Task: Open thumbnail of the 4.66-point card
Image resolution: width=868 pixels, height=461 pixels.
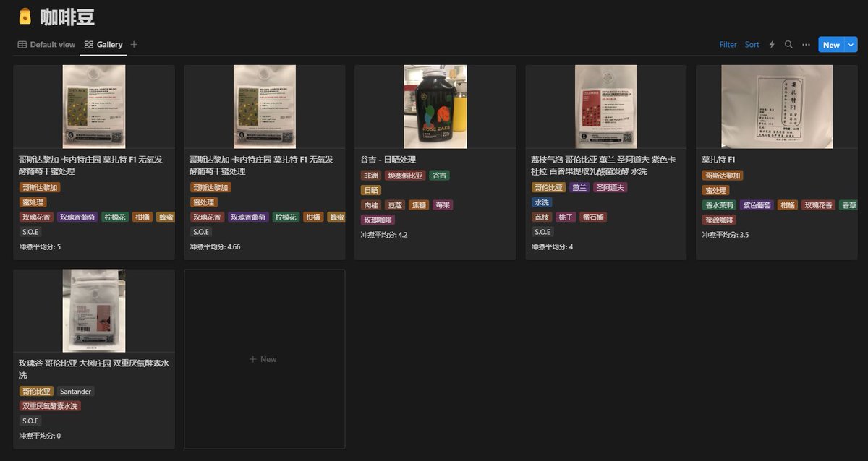Action: (265, 107)
